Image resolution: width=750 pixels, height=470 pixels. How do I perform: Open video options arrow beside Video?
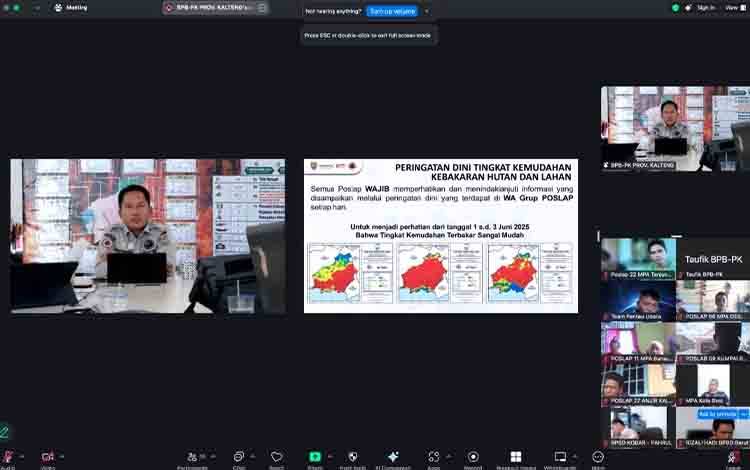62,457
